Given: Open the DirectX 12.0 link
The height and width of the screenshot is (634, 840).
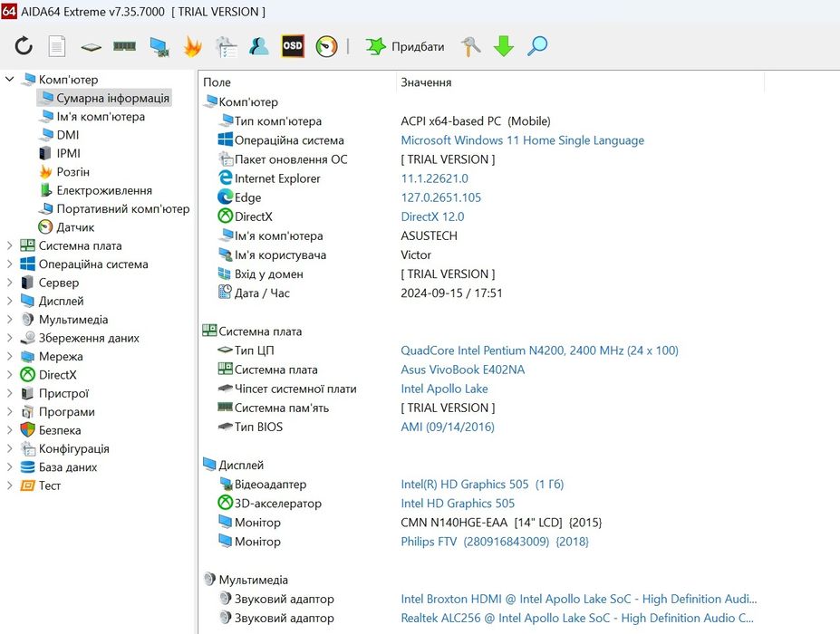Looking at the screenshot, I should [432, 216].
